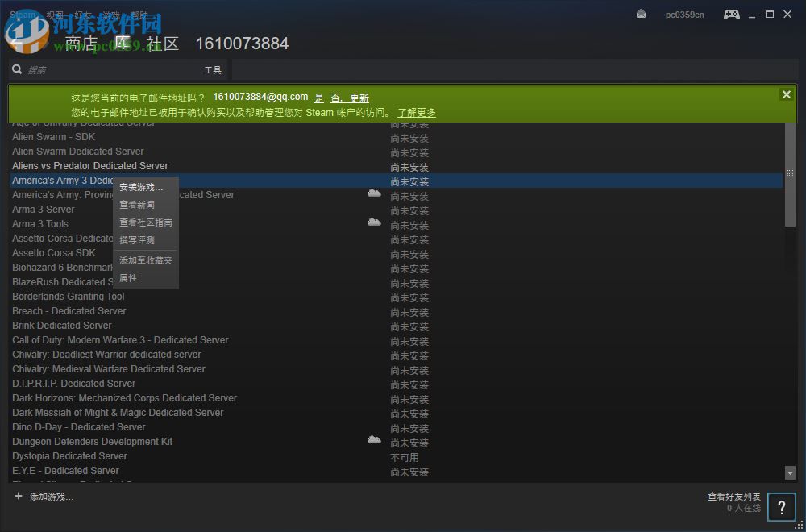Select 安装游戏 in the context menu

[139, 186]
